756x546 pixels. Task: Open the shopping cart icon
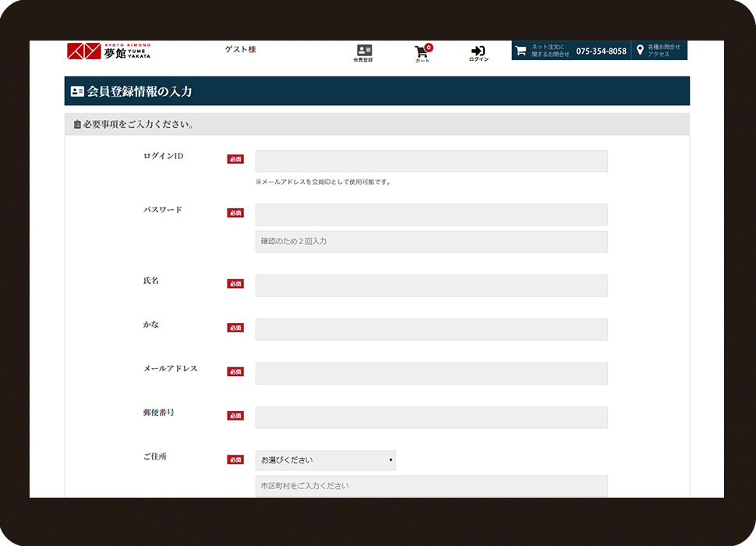pyautogui.click(x=422, y=52)
